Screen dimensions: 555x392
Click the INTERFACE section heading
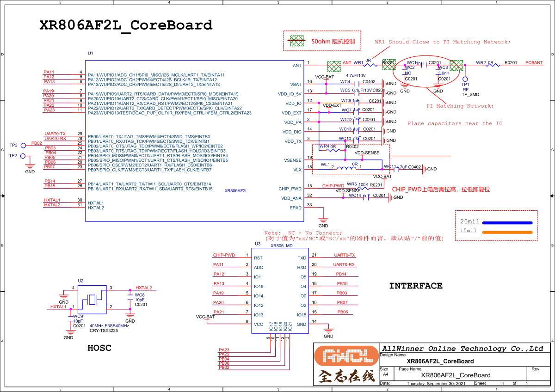(x=415, y=286)
